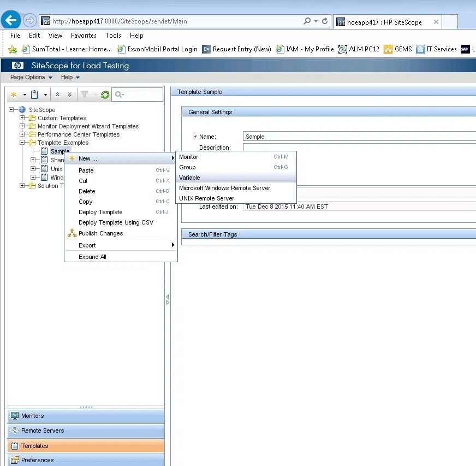Click the Search/Filter Tags section header
Viewport: 476px width, 466px height.
pyautogui.click(x=329, y=234)
